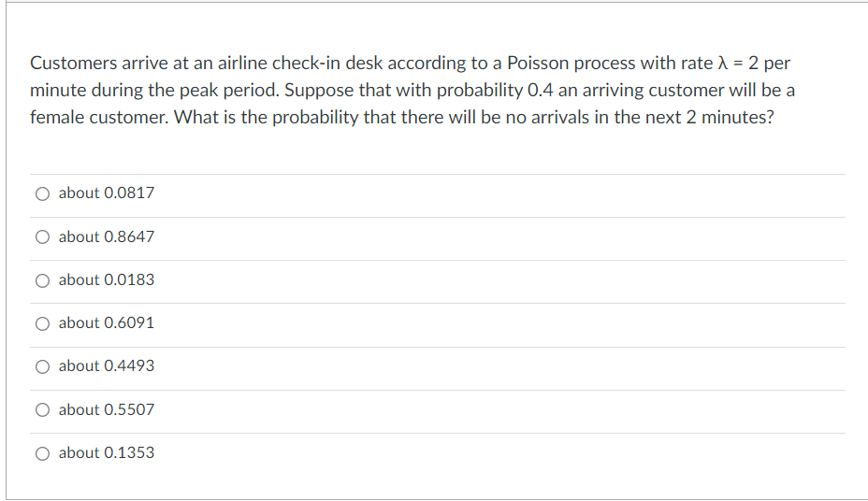
Task: Pick the radio circle beside about 0.0183
Action: [43, 281]
